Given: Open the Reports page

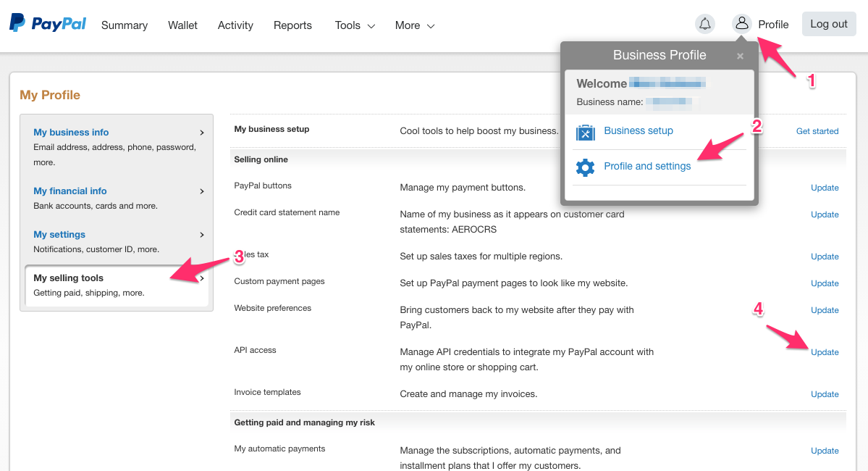Looking at the screenshot, I should tap(292, 25).
